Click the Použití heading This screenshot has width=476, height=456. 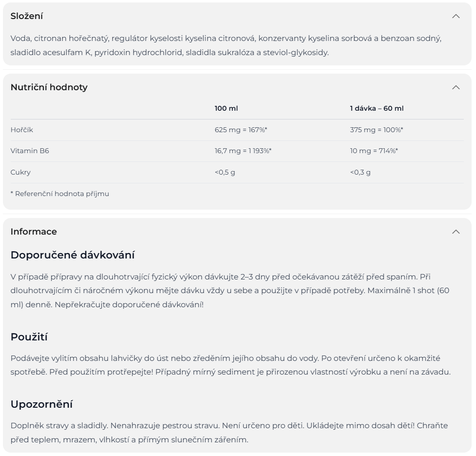[x=29, y=337]
